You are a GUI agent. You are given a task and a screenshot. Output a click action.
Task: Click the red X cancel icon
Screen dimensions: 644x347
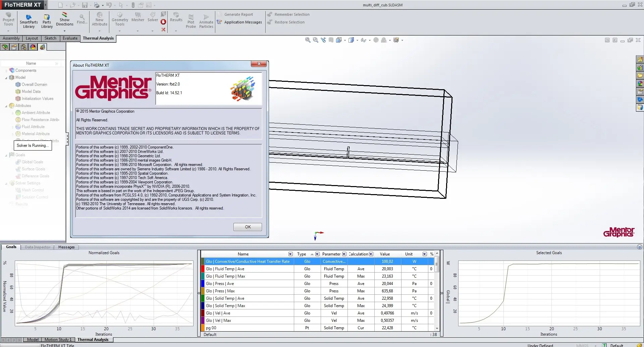point(163,30)
